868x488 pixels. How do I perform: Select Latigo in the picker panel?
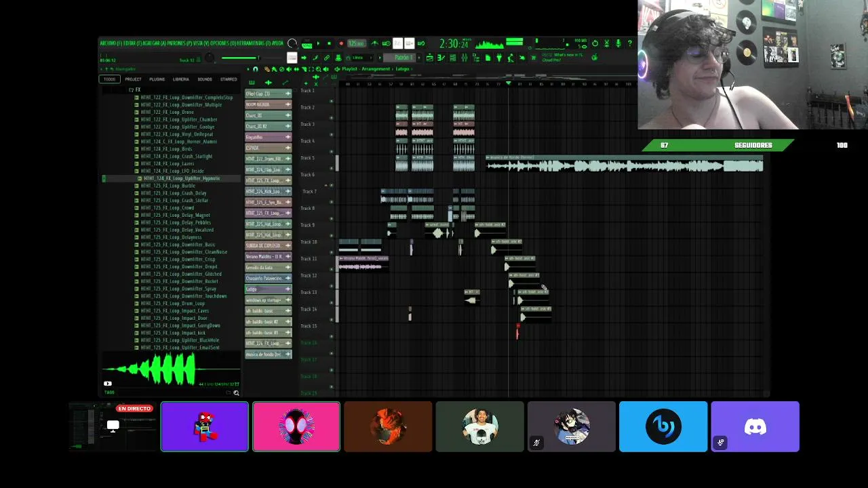pyautogui.click(x=268, y=289)
